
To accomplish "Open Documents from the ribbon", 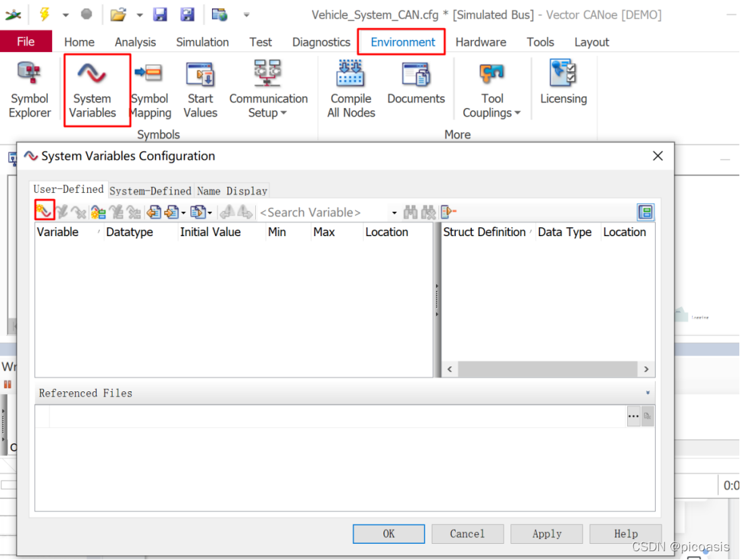I will (x=416, y=82).
